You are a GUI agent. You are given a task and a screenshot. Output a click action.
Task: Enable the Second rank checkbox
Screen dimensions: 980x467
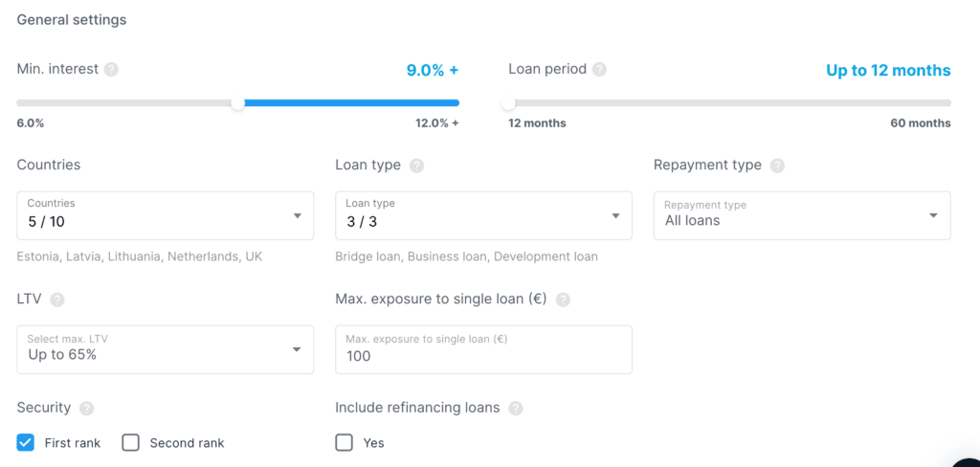click(131, 442)
